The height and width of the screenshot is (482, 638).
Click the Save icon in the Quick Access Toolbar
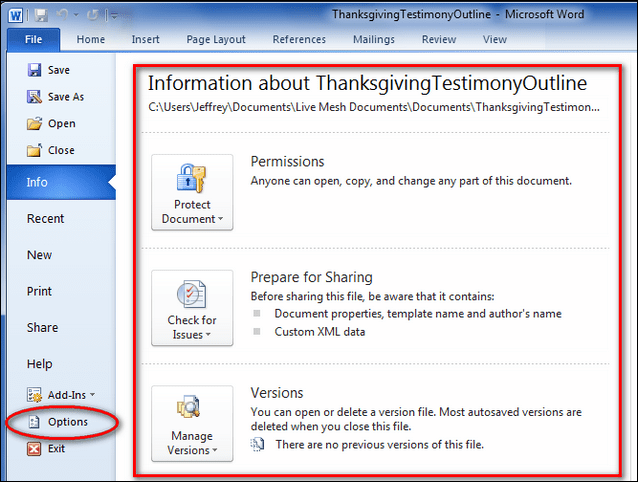[x=42, y=15]
